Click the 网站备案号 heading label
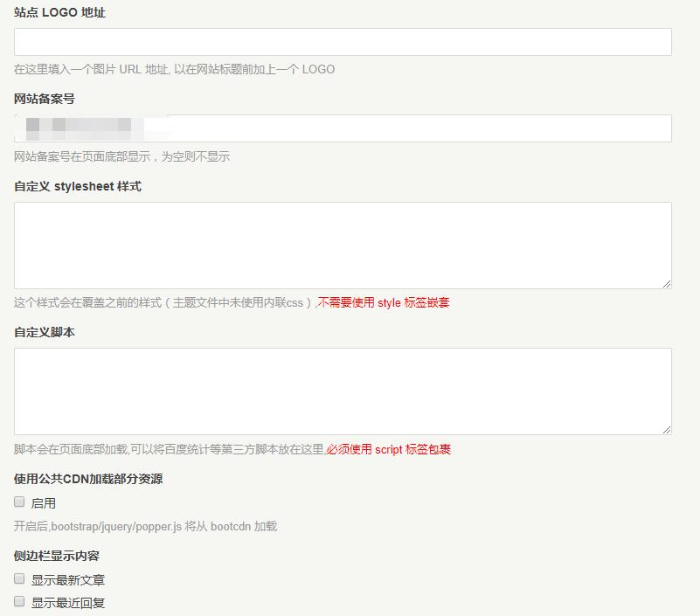The width and height of the screenshot is (700, 616). click(45, 99)
